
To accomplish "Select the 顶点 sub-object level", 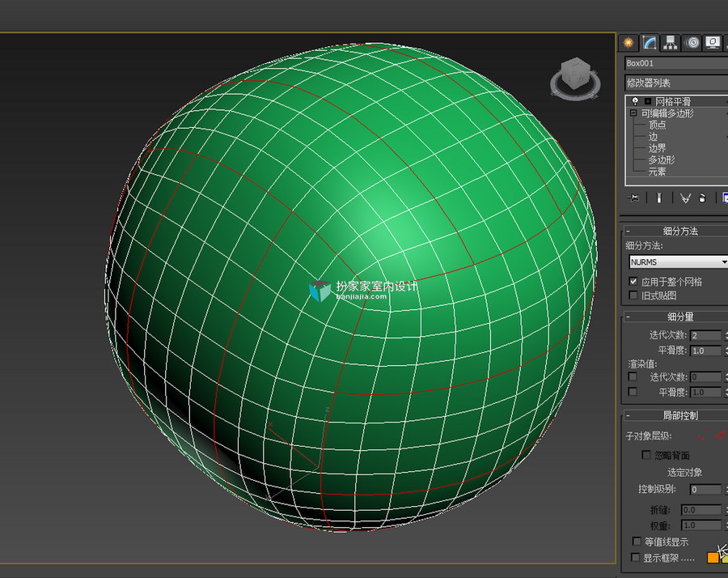I will click(x=657, y=125).
